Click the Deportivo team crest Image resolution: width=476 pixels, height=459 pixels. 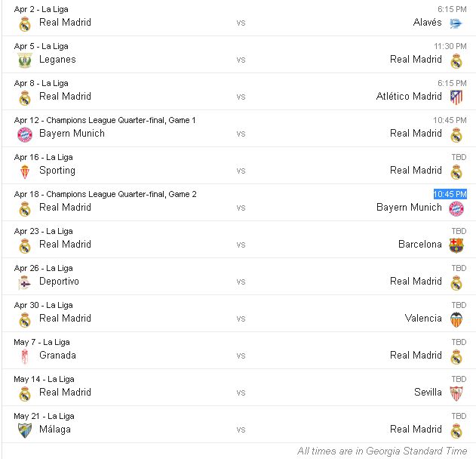25,282
